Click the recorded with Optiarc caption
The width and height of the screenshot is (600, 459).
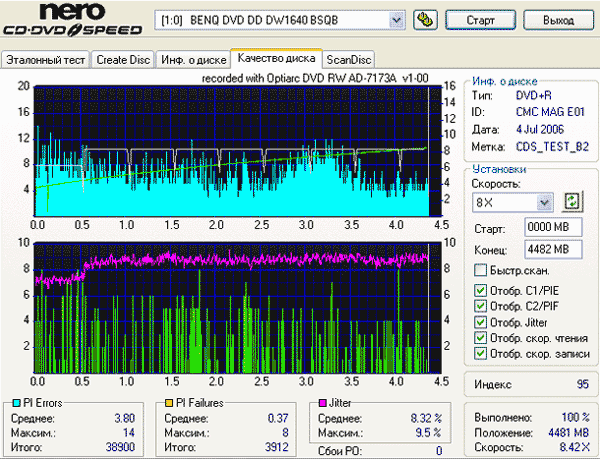click(x=315, y=78)
